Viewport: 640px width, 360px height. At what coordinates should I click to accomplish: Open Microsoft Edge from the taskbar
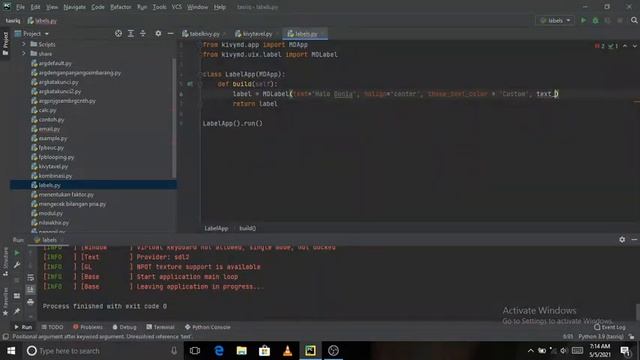click(219, 351)
